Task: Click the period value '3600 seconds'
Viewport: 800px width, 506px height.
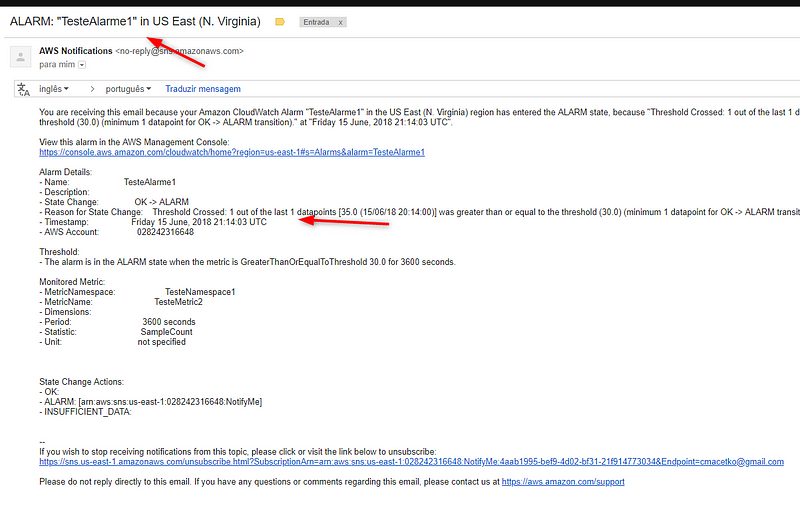Action: click(x=169, y=322)
